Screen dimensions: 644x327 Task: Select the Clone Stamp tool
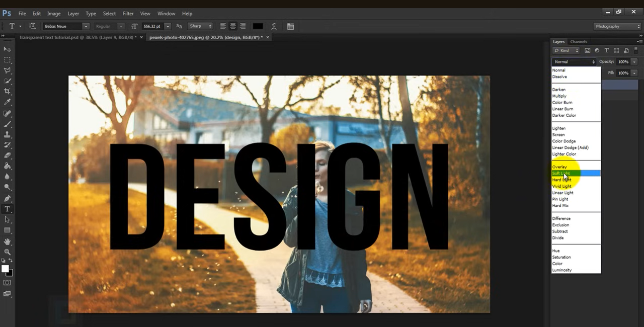[x=7, y=135]
